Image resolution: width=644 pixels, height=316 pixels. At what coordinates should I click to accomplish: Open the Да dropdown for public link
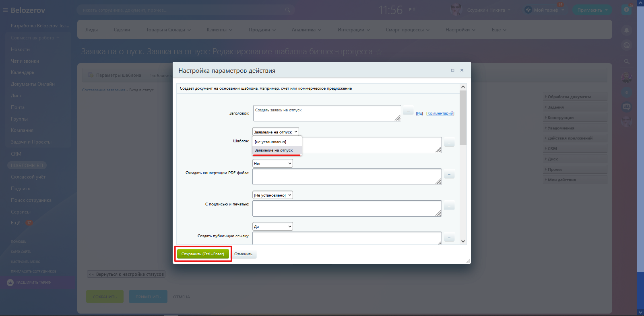272,226
